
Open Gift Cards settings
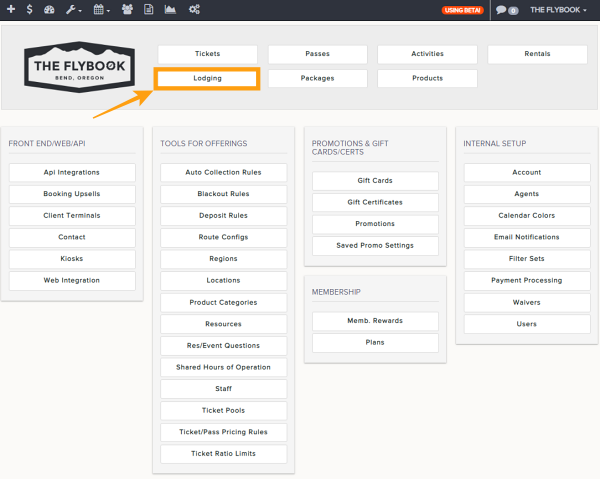coord(375,181)
